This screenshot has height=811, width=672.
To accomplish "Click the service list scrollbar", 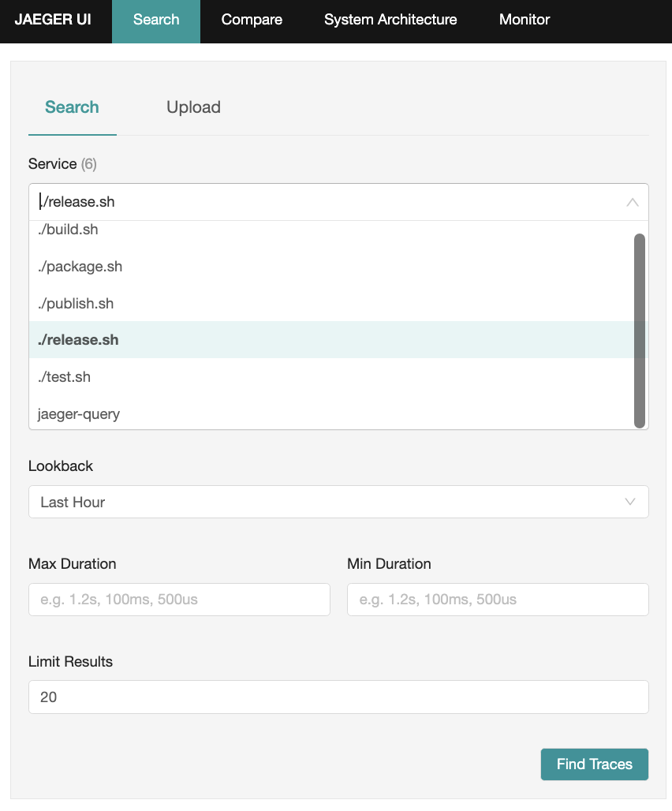I will point(640,331).
